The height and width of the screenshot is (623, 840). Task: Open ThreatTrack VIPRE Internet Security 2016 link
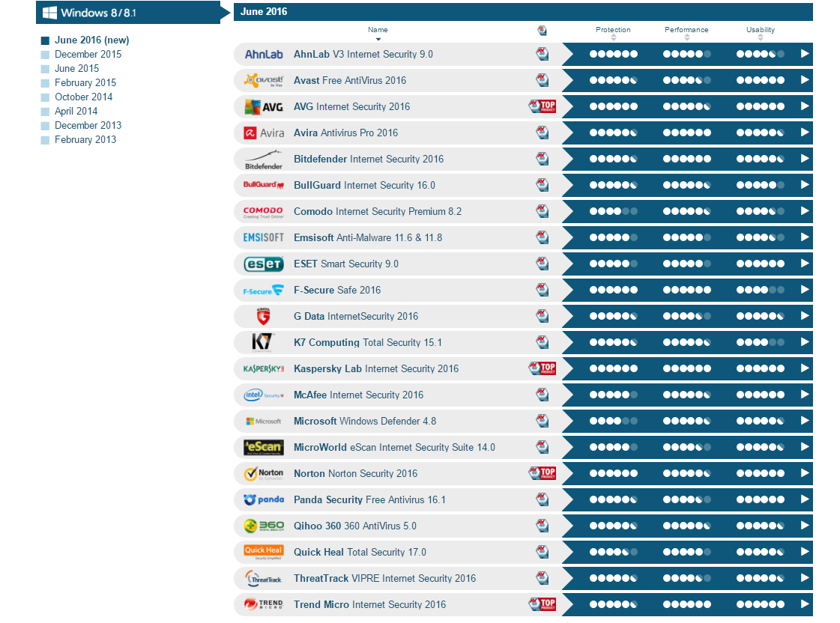(x=384, y=579)
